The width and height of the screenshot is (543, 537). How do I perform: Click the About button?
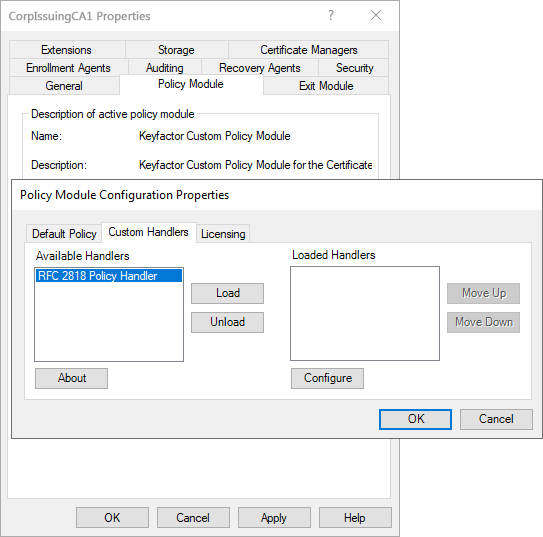point(71,378)
